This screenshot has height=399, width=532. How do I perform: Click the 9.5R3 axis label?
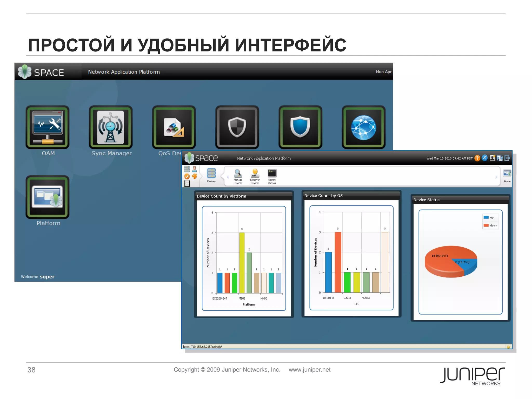347,298
